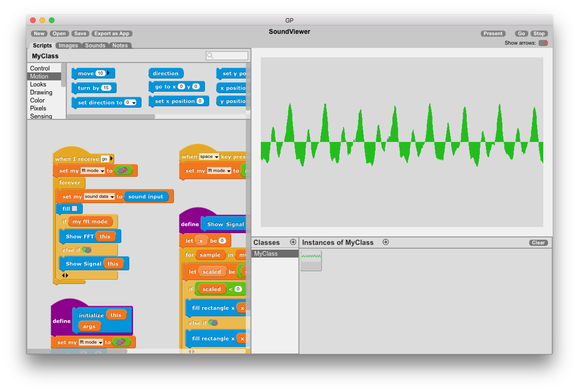Click the 'my fft mode' reporter block
Image resolution: width=579 pixels, height=392 pixels.
[x=90, y=221]
